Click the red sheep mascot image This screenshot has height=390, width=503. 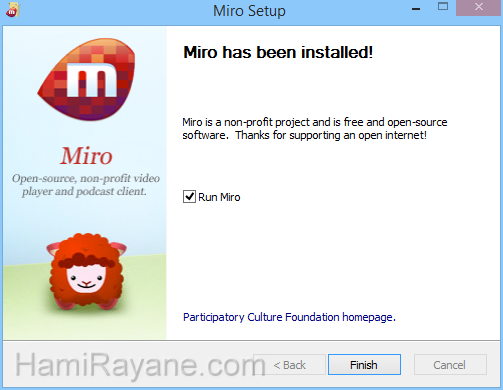click(x=86, y=271)
